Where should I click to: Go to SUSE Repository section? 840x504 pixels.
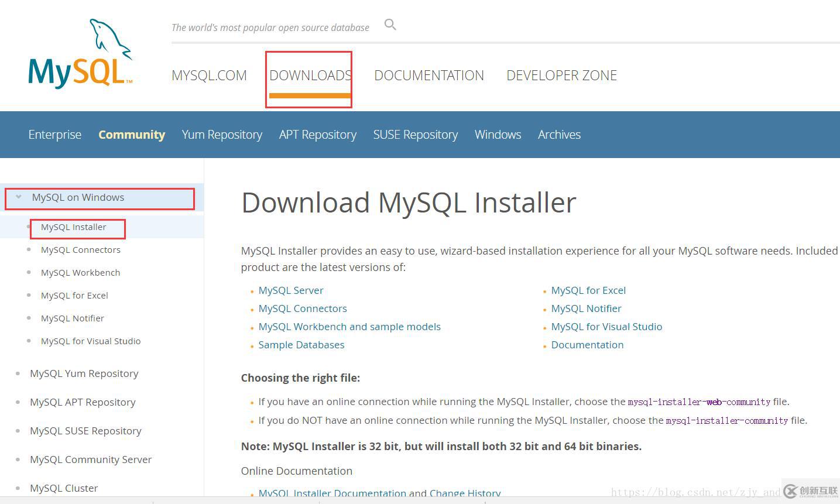pos(416,135)
